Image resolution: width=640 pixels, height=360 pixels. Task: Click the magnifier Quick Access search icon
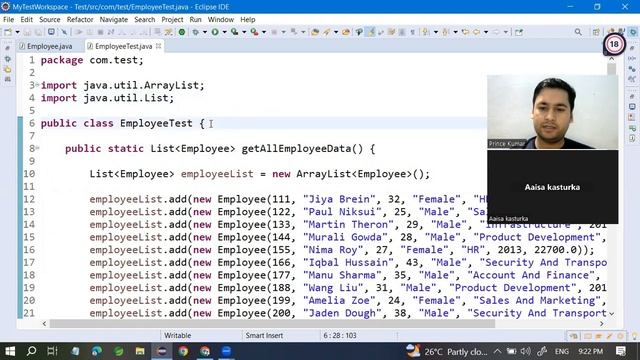(x=578, y=32)
